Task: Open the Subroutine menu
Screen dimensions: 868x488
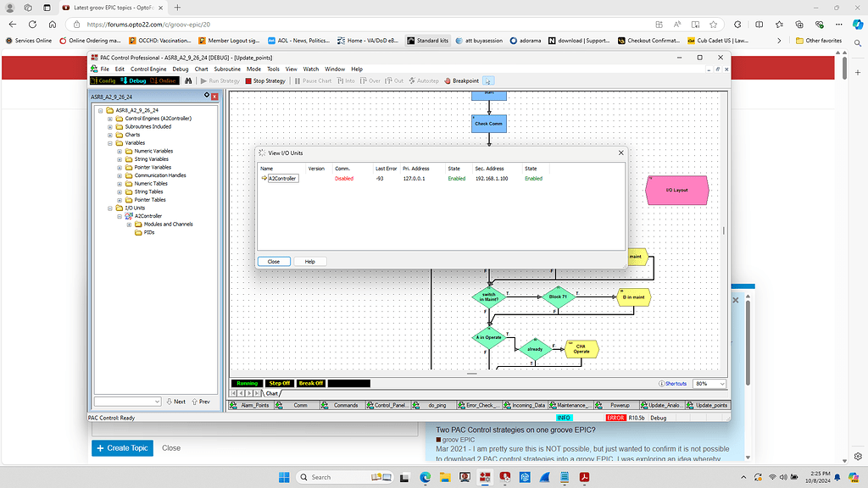Action: click(227, 69)
